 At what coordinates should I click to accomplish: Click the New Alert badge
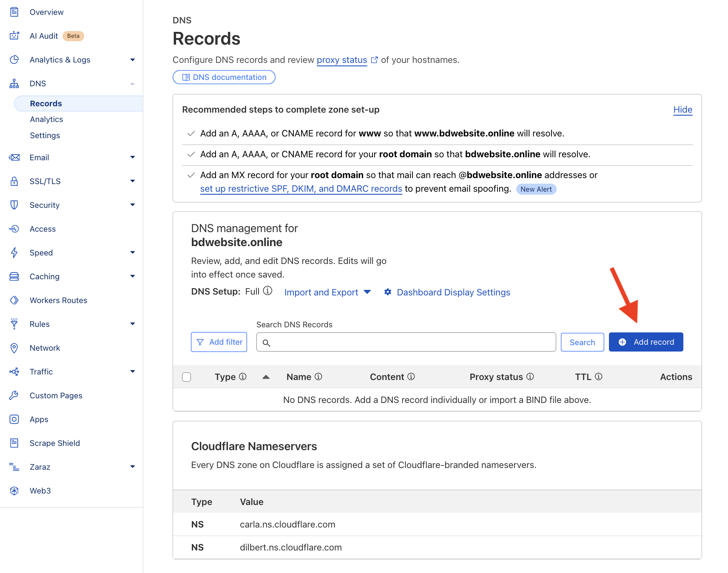tap(536, 189)
